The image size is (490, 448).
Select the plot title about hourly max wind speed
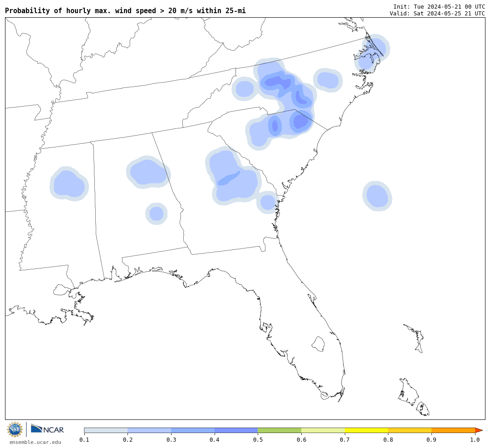click(x=125, y=10)
